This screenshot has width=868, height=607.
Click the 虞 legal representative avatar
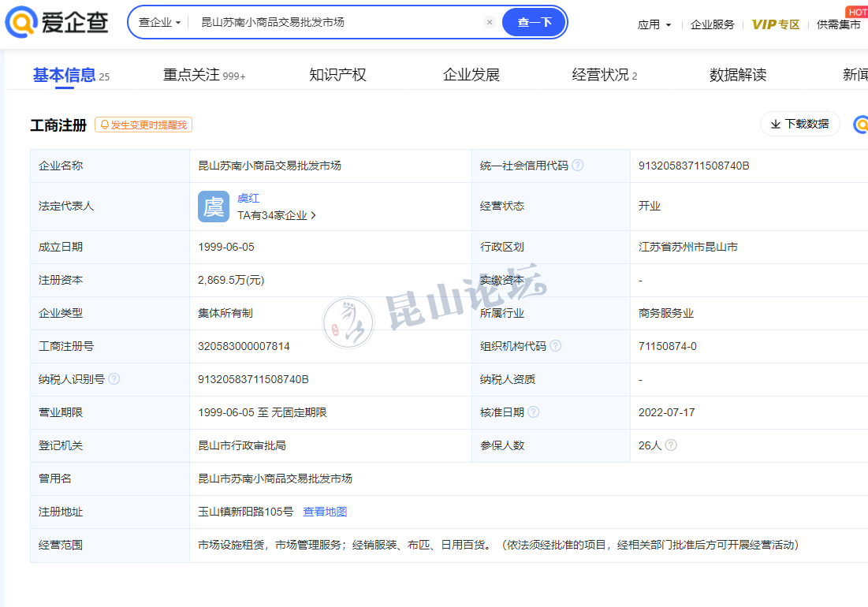coord(214,207)
